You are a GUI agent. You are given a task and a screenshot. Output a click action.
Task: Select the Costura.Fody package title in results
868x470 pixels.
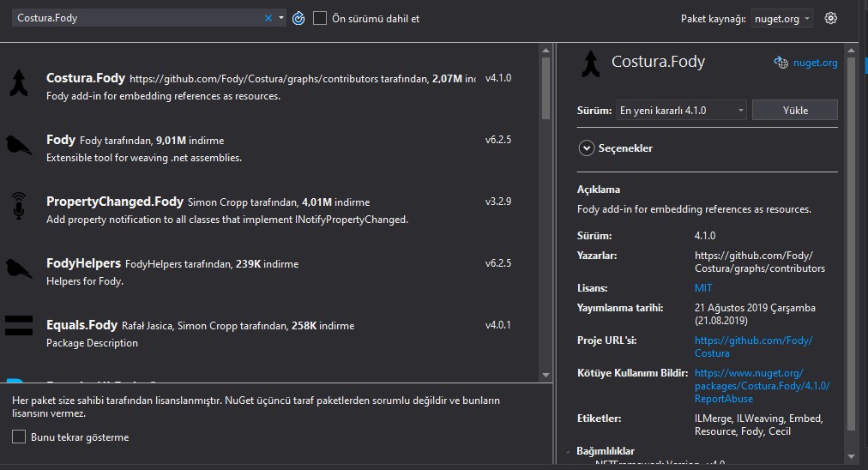(x=86, y=78)
